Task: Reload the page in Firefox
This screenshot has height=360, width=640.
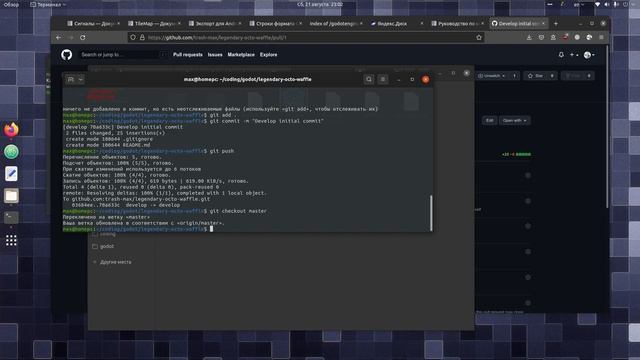Action: [x=83, y=38]
